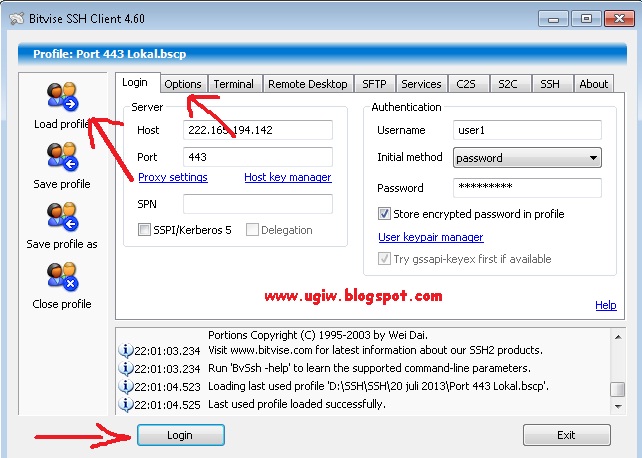Click info icon beside 'Visit www.bitvise.com' log entry
Viewport: 642px width, 458px height.
[x=126, y=350]
